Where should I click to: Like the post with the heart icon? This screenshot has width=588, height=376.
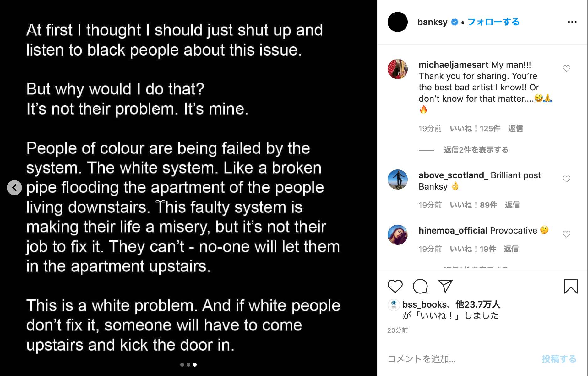click(x=395, y=286)
